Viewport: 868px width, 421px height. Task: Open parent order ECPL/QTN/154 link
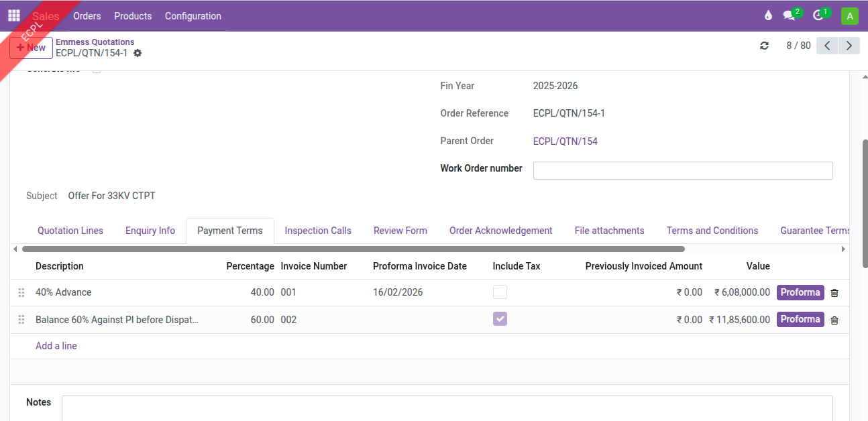point(565,141)
